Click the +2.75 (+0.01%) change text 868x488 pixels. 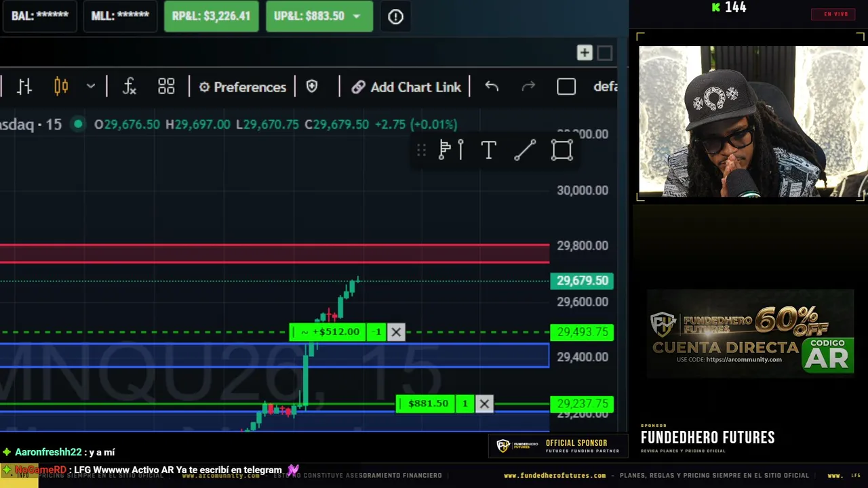click(x=416, y=125)
